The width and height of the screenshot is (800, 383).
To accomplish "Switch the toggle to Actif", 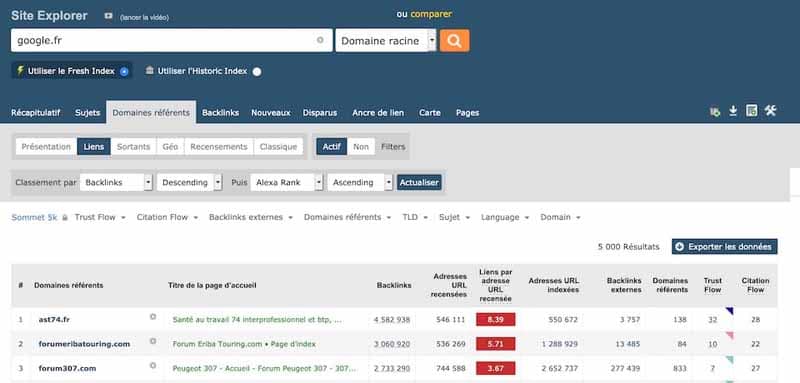I will 332,146.
